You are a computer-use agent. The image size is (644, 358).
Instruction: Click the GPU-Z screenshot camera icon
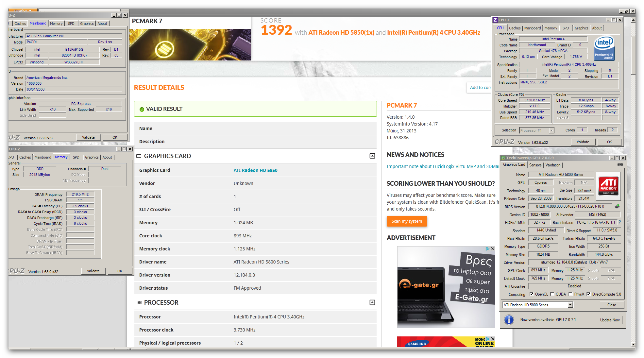pyautogui.click(x=620, y=164)
